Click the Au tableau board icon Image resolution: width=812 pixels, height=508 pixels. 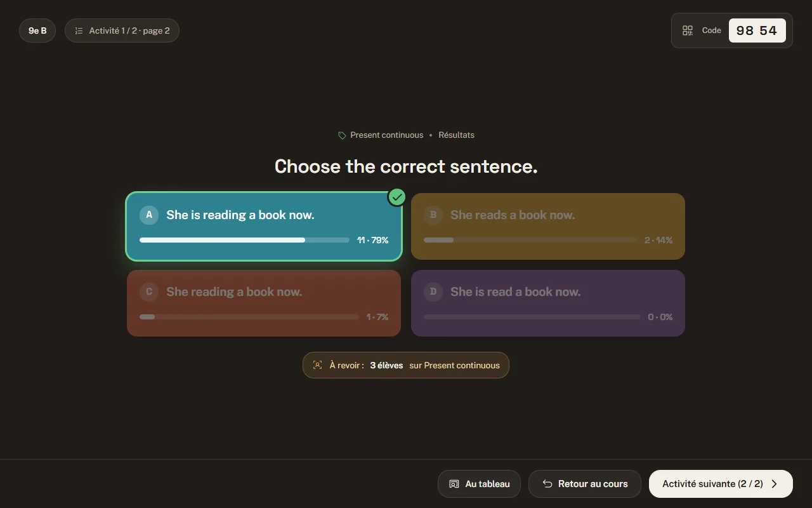(x=454, y=484)
